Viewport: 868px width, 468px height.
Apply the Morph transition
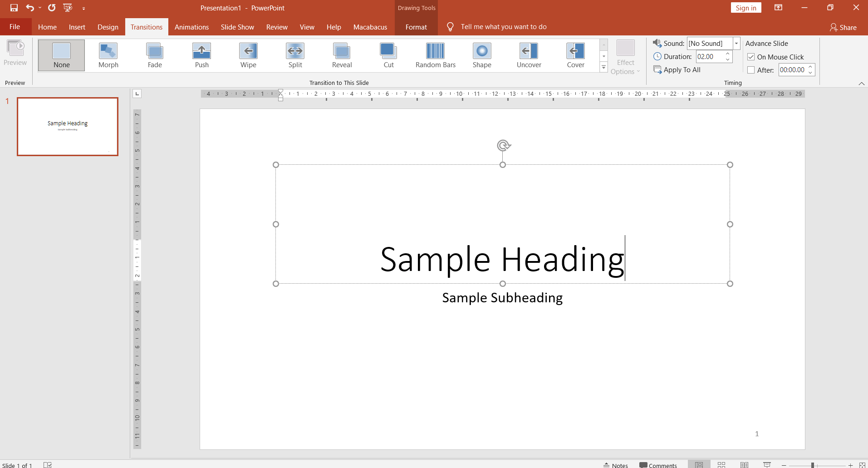tap(108, 55)
